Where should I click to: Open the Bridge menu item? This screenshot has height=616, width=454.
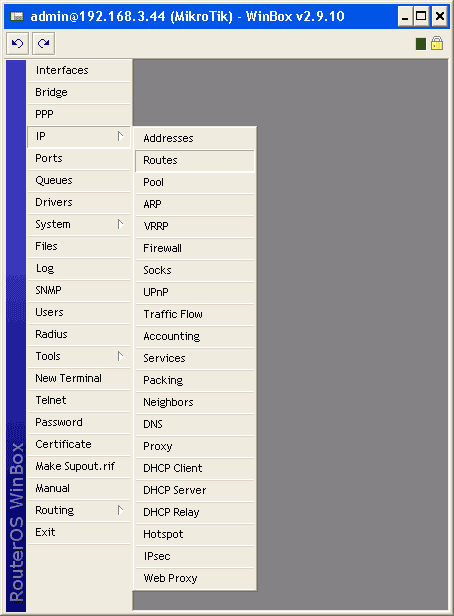tap(79, 92)
